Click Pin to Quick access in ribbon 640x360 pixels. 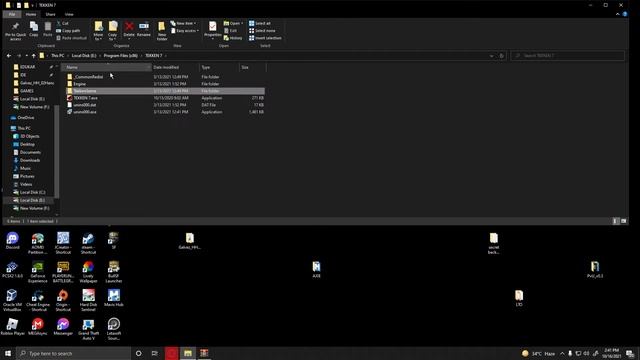pos(16,31)
